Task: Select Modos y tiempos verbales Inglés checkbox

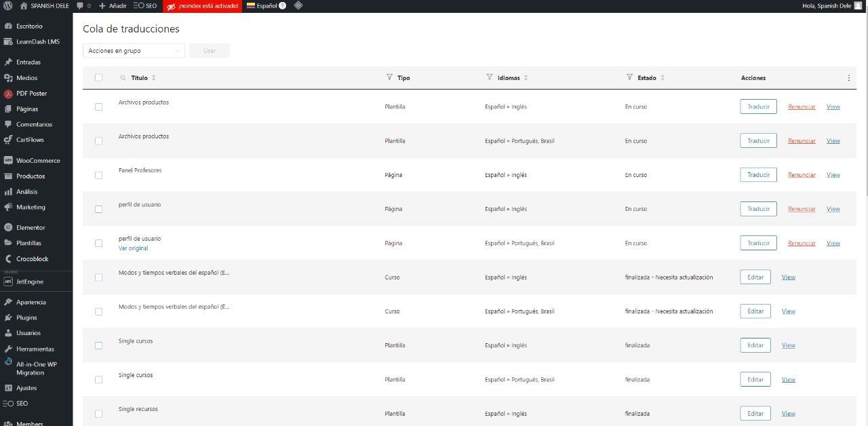Action: (x=98, y=277)
